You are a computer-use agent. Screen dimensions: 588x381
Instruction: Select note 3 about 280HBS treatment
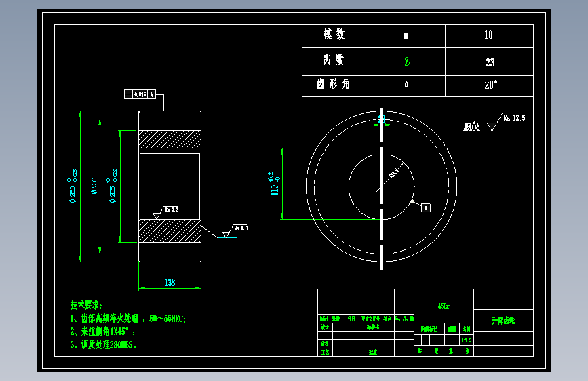[x=103, y=344]
